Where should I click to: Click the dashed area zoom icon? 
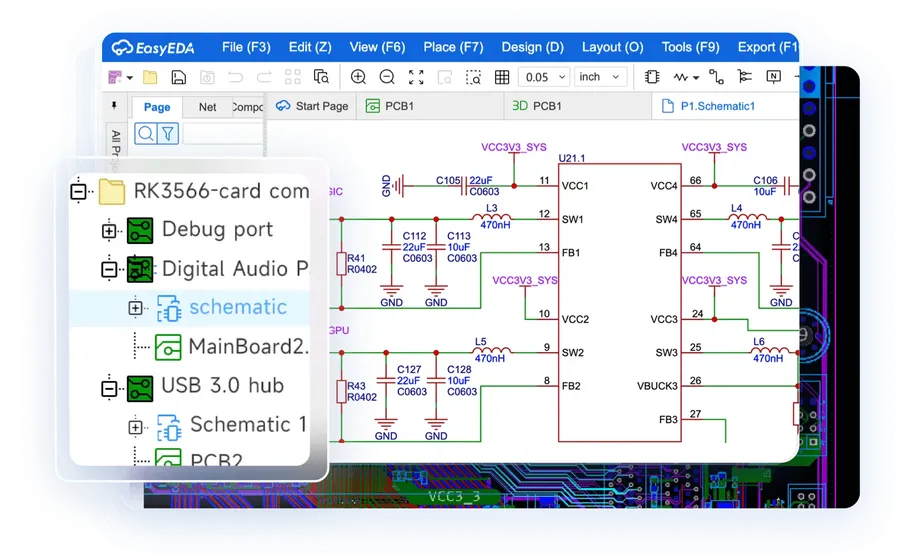click(474, 77)
